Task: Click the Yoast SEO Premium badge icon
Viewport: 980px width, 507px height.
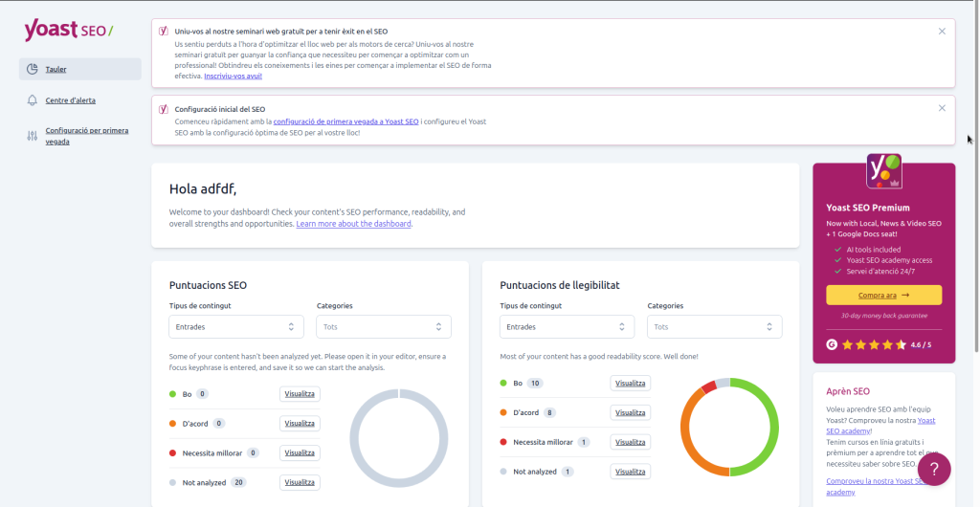Action: (883, 170)
